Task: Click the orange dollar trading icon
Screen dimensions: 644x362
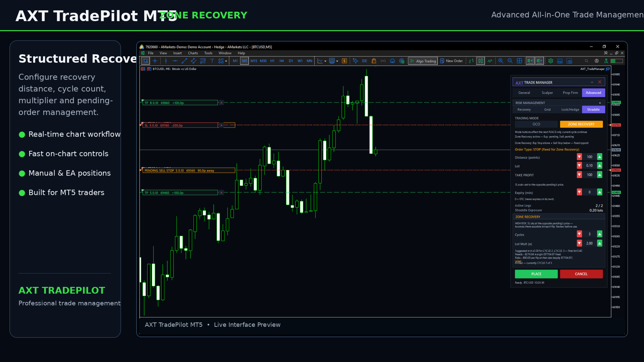Action: [x=344, y=61]
